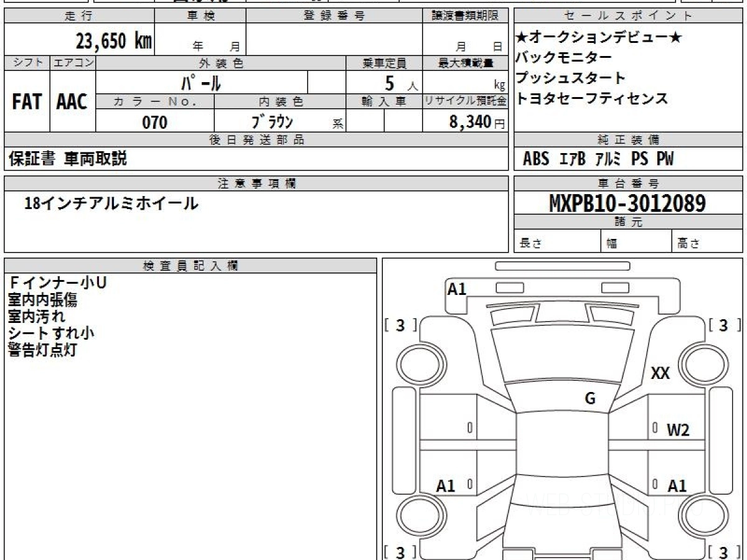
Task: Click the G mark on the windshield
Action: (x=590, y=399)
